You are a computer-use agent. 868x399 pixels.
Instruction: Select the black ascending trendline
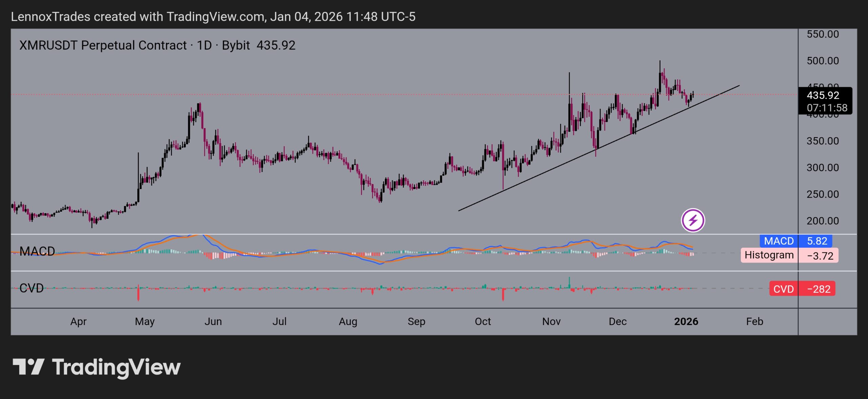599,148
